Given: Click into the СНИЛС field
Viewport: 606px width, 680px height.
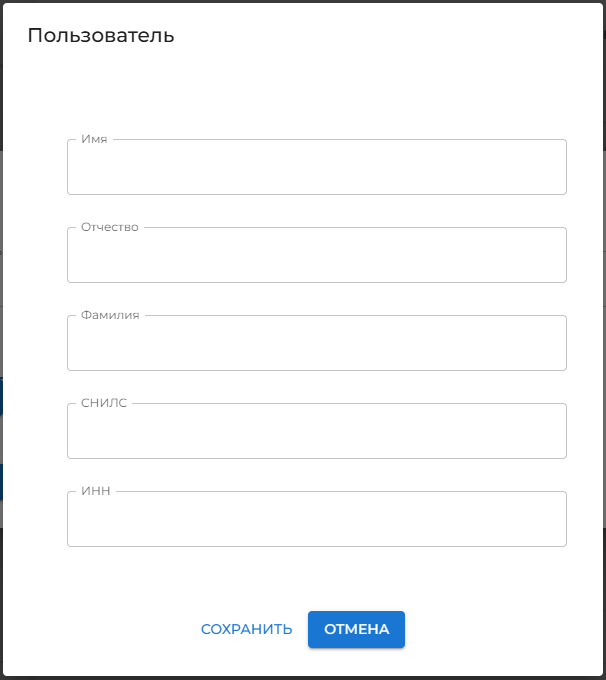Looking at the screenshot, I should 316,432.
